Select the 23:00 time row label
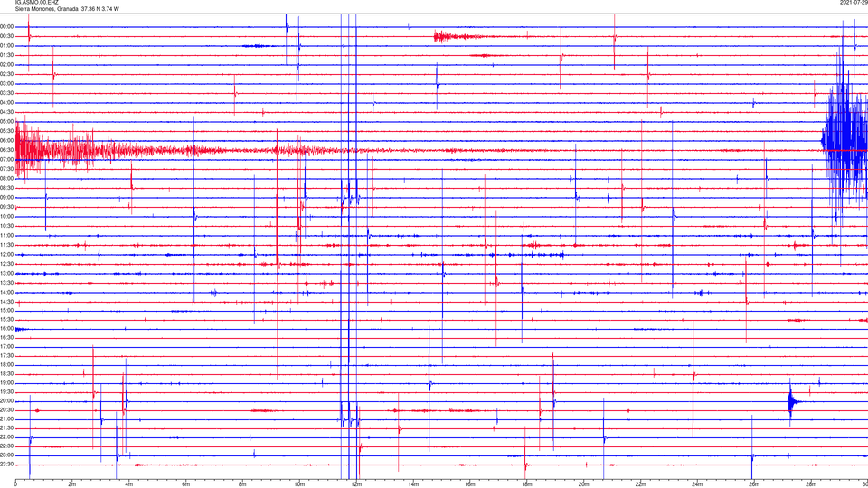Viewport: 868px width, 488px height. pyautogui.click(x=6, y=455)
